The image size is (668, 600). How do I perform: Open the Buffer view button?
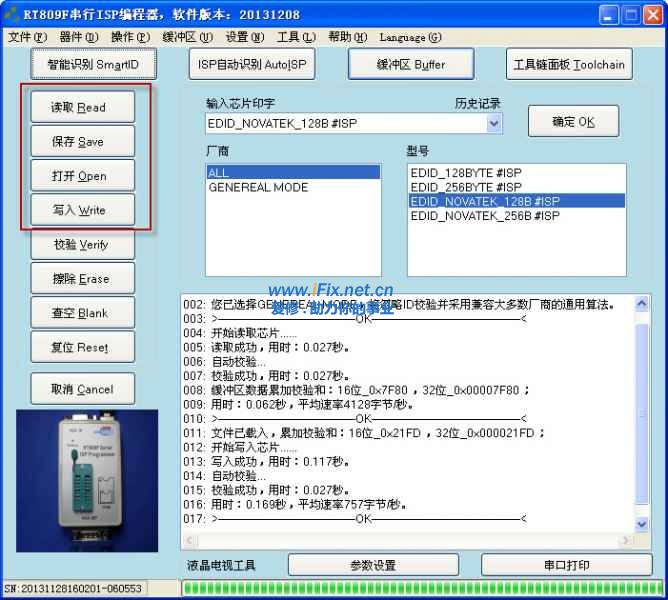point(410,64)
